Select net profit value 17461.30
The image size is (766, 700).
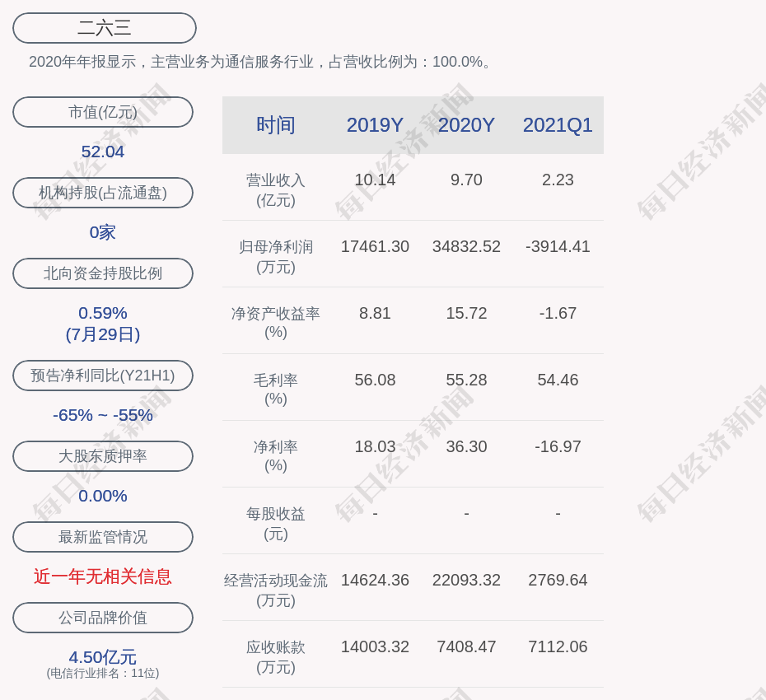[x=375, y=246]
